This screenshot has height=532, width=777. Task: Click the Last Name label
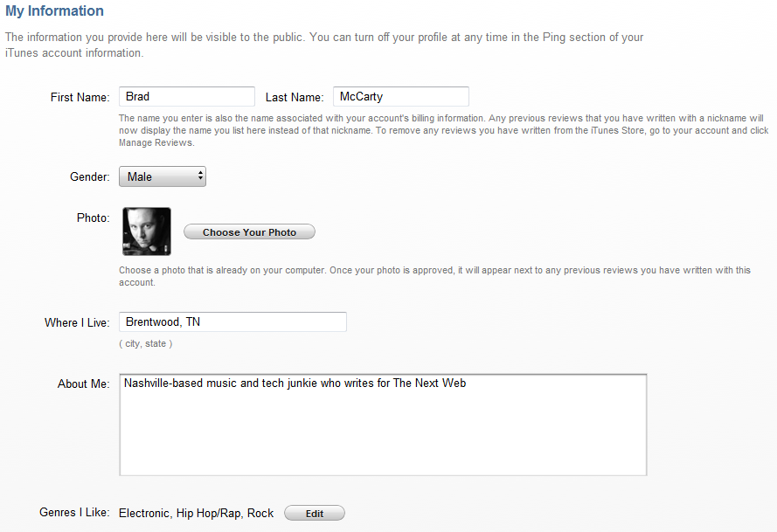[295, 97]
